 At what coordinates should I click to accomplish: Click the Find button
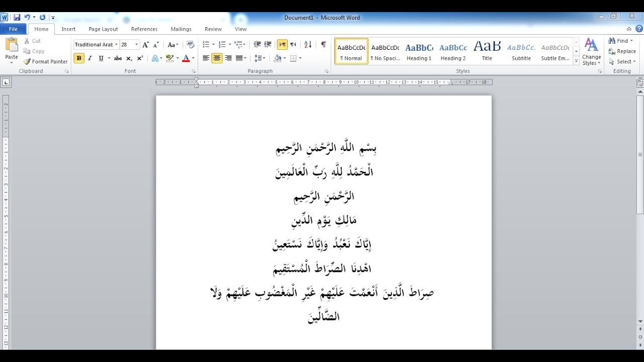(621, 41)
